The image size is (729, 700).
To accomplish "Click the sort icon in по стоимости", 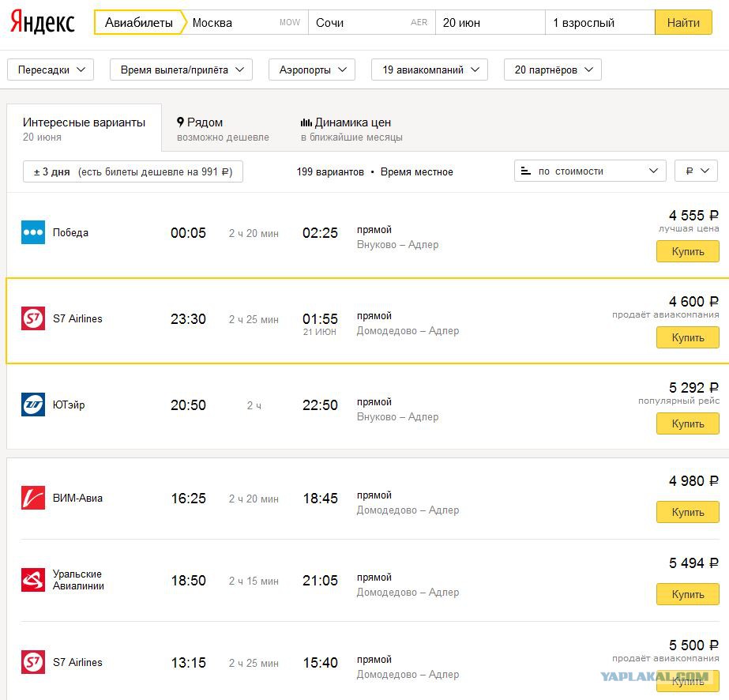I will pos(526,171).
